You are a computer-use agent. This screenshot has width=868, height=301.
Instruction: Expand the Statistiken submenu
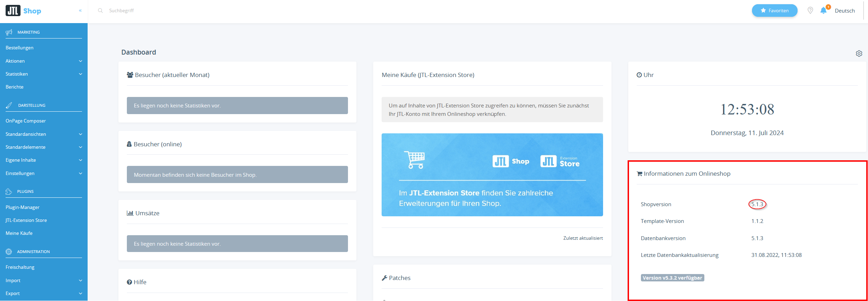tap(80, 74)
